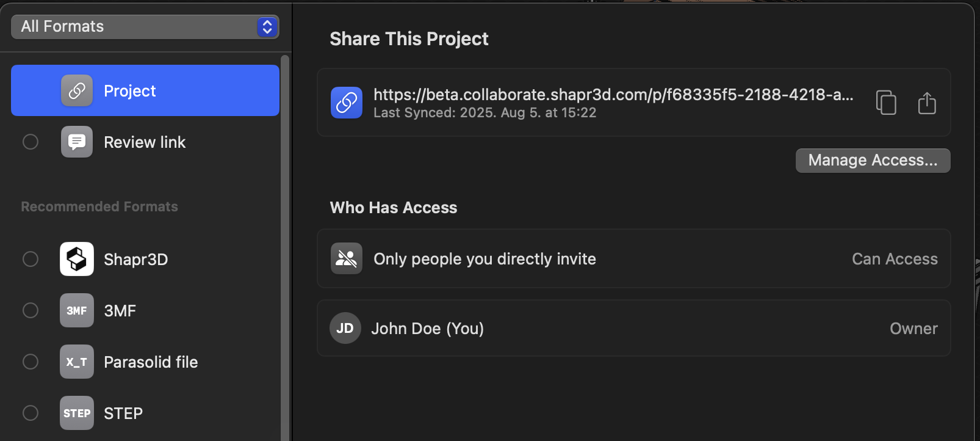Click the blue link icon beside the URL

[347, 102]
